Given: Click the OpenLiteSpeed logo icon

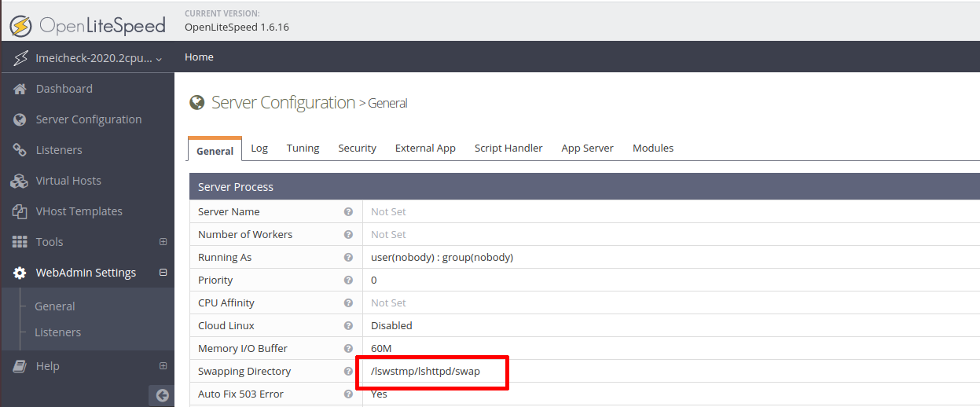Looking at the screenshot, I should pyautogui.click(x=21, y=25).
